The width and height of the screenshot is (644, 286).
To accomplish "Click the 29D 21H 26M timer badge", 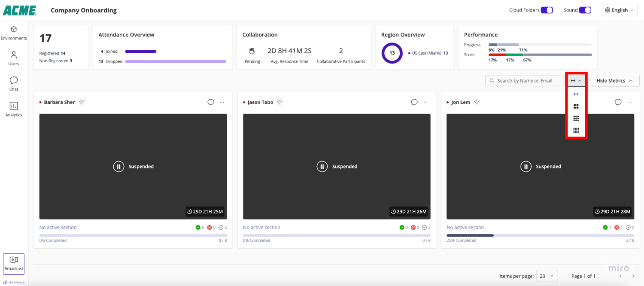I will [409, 211].
